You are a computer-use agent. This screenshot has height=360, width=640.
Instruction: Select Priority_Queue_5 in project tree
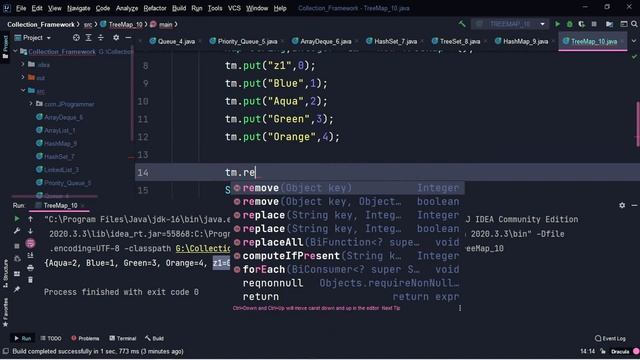coord(67,183)
